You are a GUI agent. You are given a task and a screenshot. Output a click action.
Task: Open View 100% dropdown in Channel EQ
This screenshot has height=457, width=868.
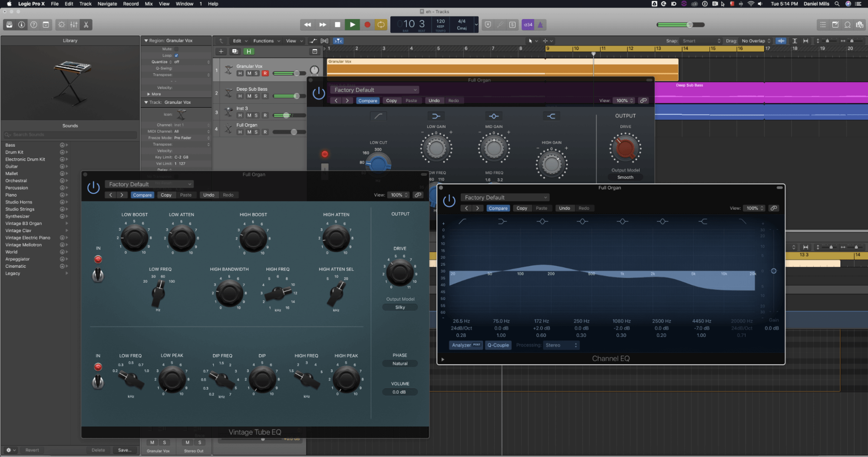(x=755, y=208)
